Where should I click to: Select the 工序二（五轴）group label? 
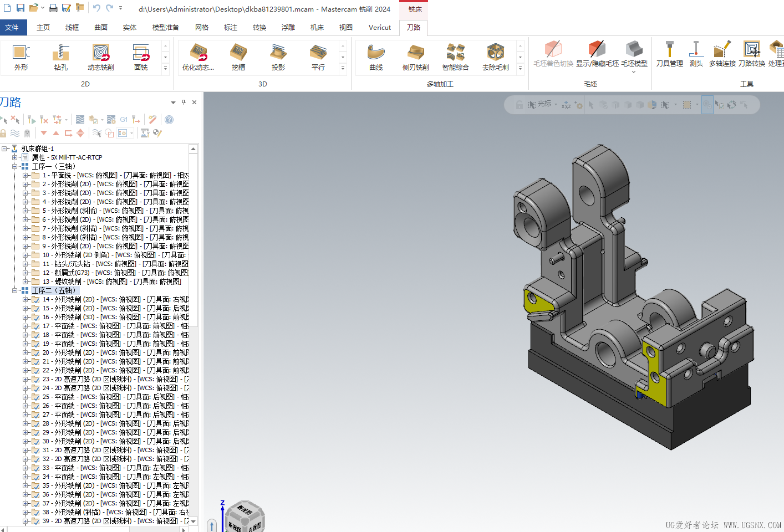coord(54,290)
